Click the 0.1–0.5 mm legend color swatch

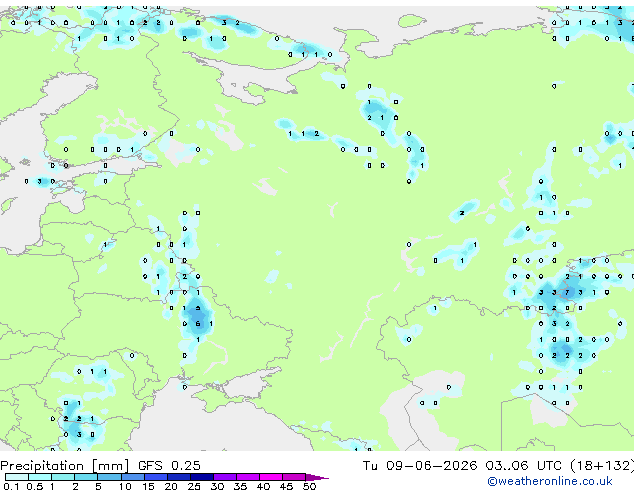[x=17, y=477]
